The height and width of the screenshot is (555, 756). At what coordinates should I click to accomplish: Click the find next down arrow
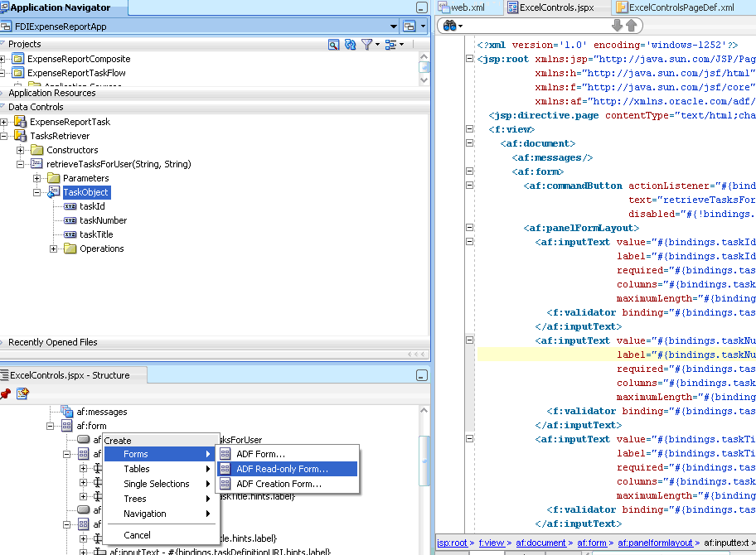(x=618, y=26)
